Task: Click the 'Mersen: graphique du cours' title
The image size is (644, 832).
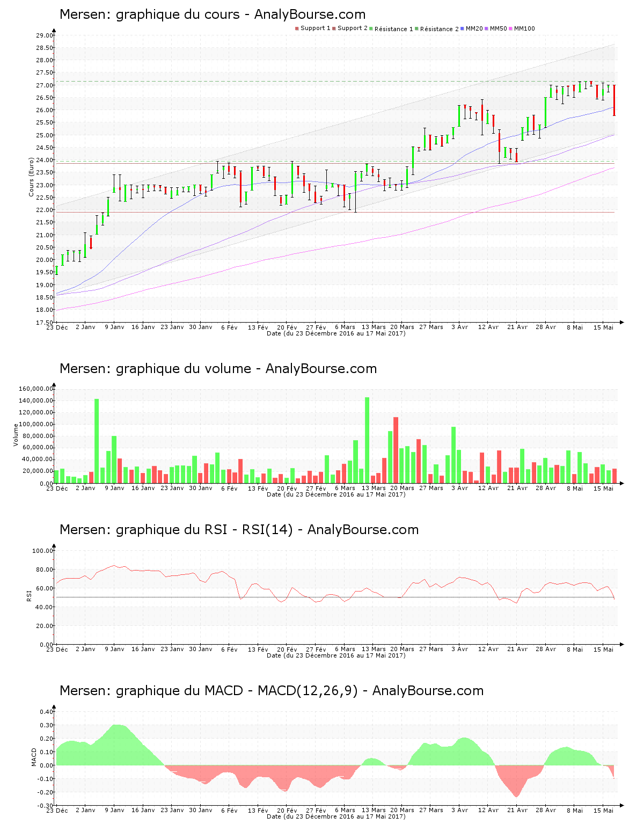Action: point(213,14)
